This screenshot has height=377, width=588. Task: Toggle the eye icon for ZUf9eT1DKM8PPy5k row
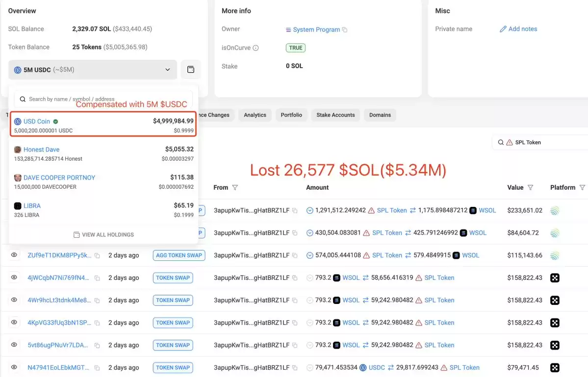pos(14,255)
